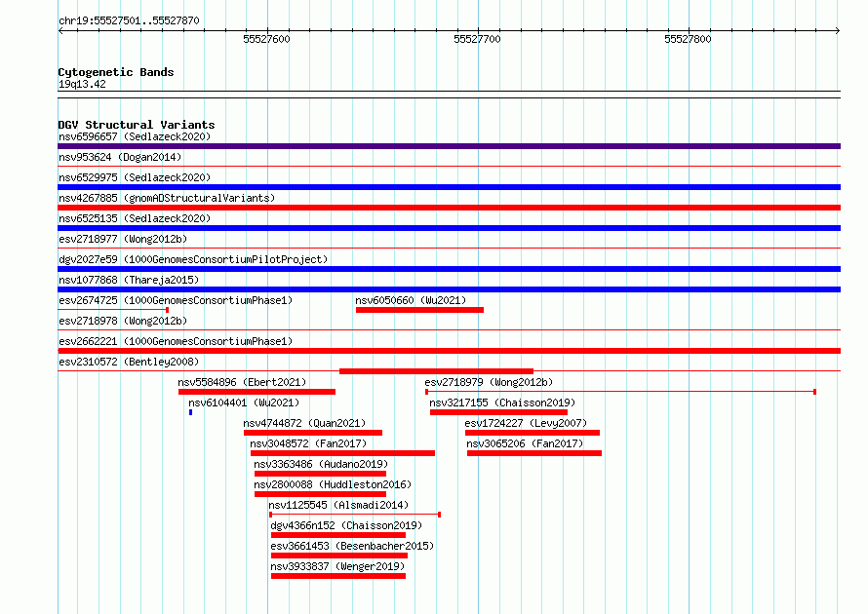Screen dimensions: 868x614
Task: Click the red bar under nsv3048572
Action: (342, 453)
